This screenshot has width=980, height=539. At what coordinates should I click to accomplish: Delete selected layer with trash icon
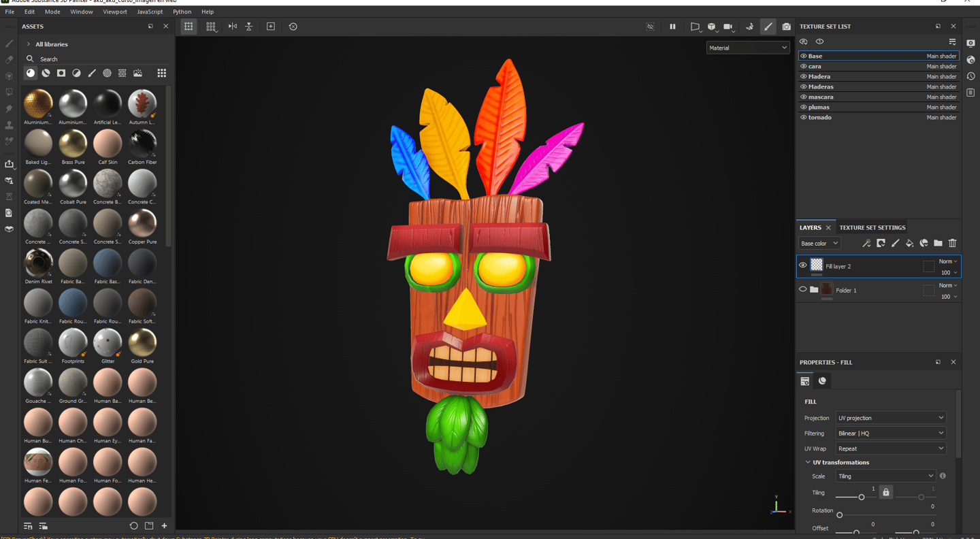click(x=952, y=243)
